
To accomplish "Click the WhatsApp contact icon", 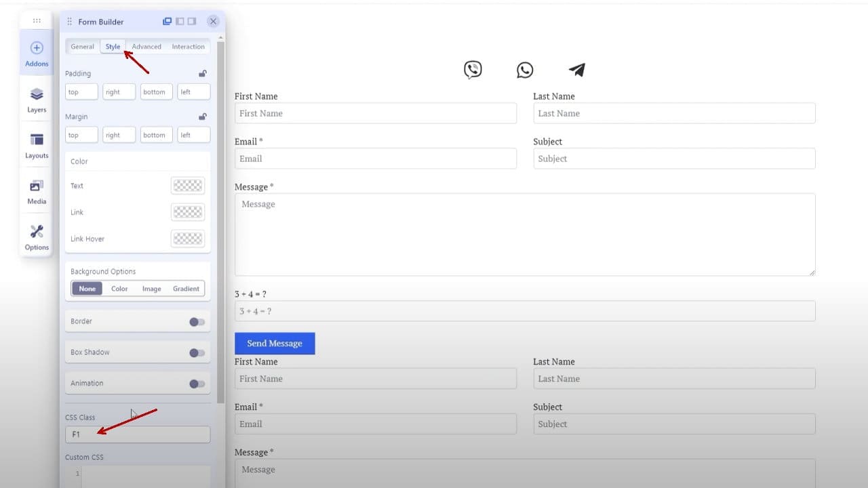I will click(x=525, y=70).
